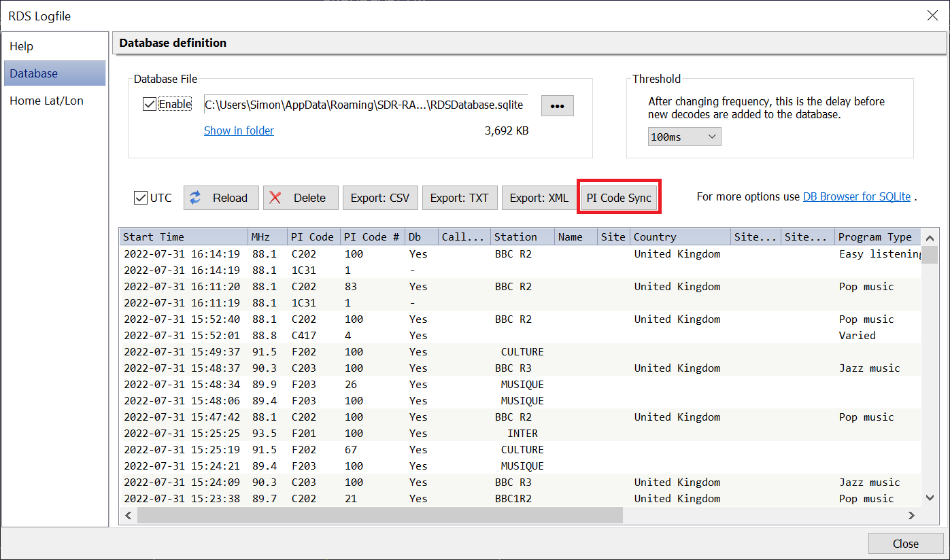Select the Help page in sidebar

click(22, 46)
